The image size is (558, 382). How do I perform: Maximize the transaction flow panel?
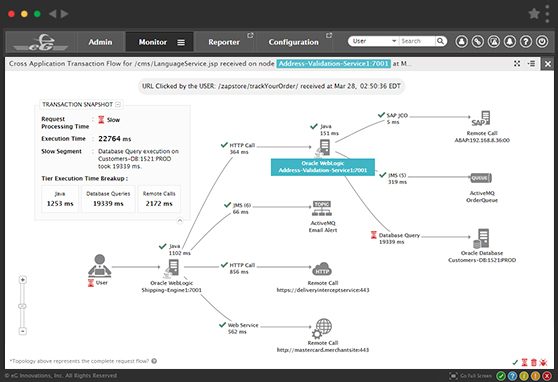pyautogui.click(x=517, y=63)
